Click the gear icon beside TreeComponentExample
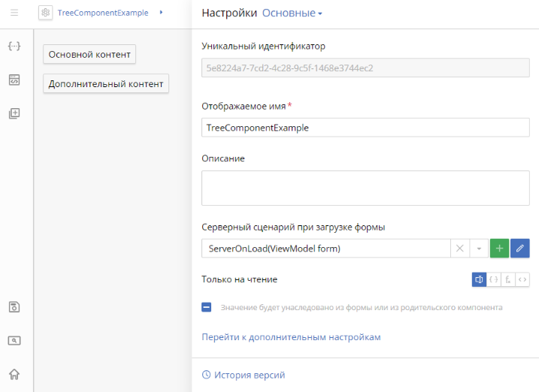 coord(46,13)
